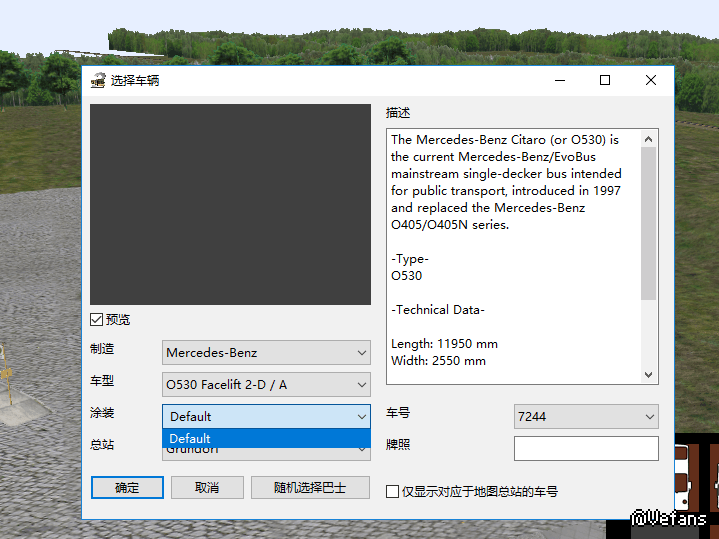Screen dimensions: 719x539
Task: Open the 车号 7244 number dropdown
Action: coord(586,417)
